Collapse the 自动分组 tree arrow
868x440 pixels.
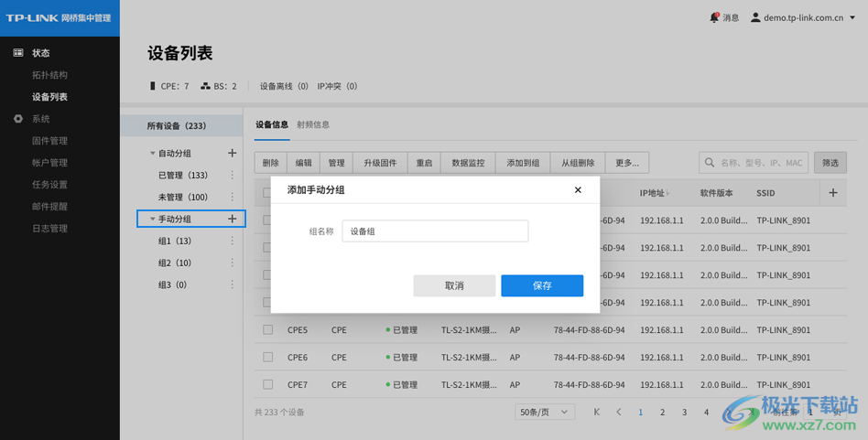[x=153, y=153]
